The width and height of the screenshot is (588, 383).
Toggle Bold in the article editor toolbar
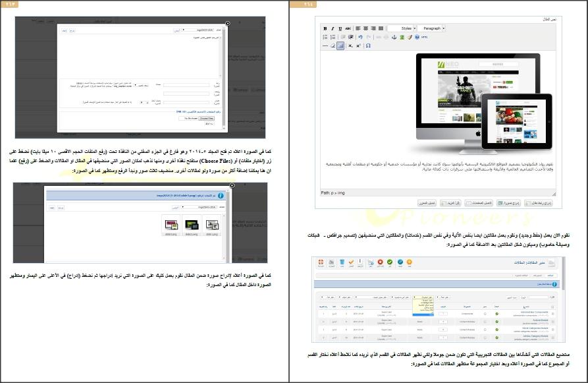pos(325,29)
